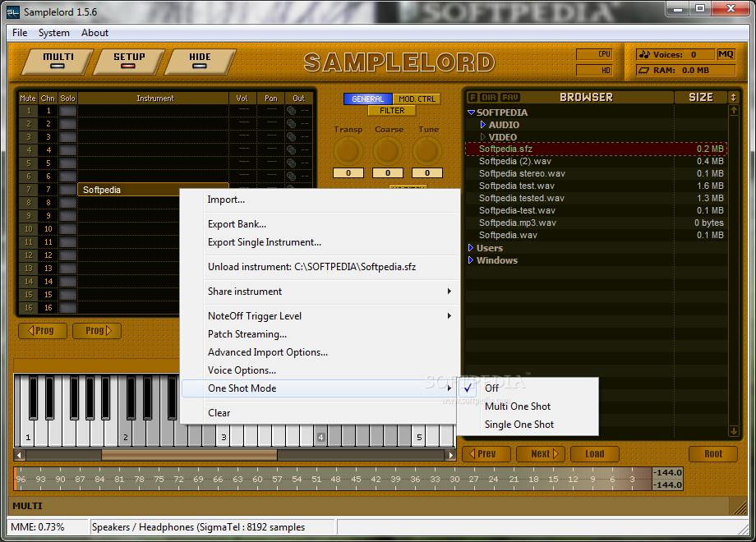Click the Coarse knob
756x542 pixels.
tap(388, 151)
